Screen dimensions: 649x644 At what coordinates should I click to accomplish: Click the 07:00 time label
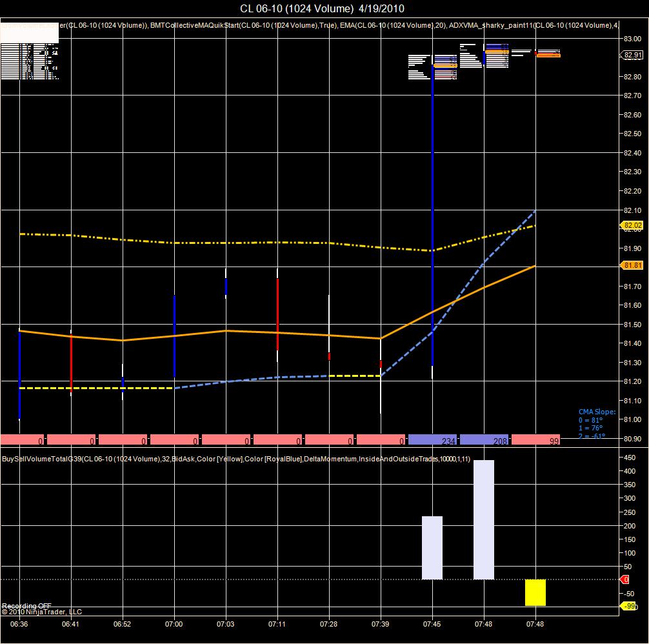pos(174,623)
